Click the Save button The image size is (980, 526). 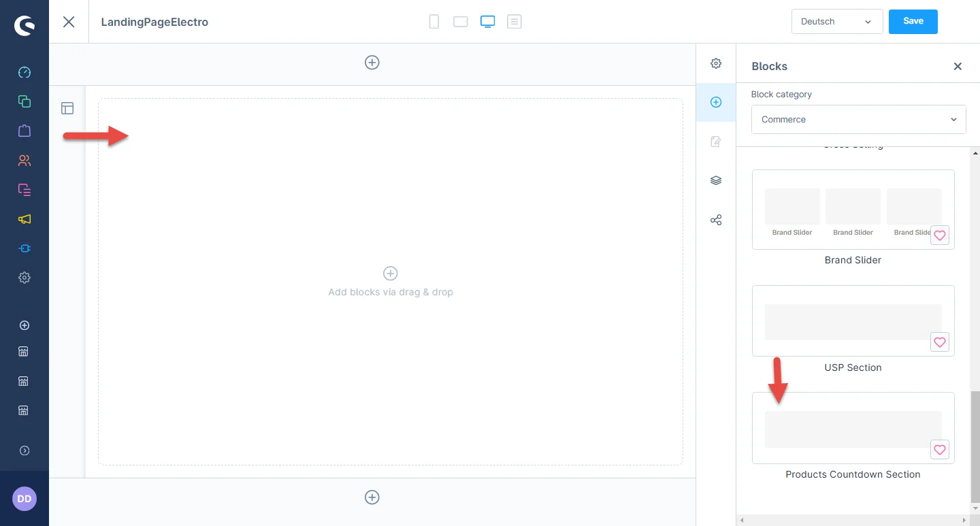click(913, 21)
